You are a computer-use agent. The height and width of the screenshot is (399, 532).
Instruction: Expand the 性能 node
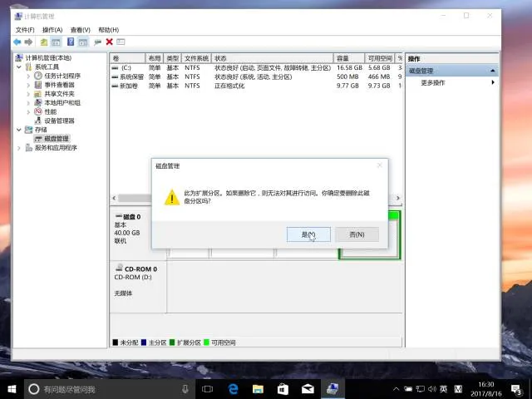(28, 112)
